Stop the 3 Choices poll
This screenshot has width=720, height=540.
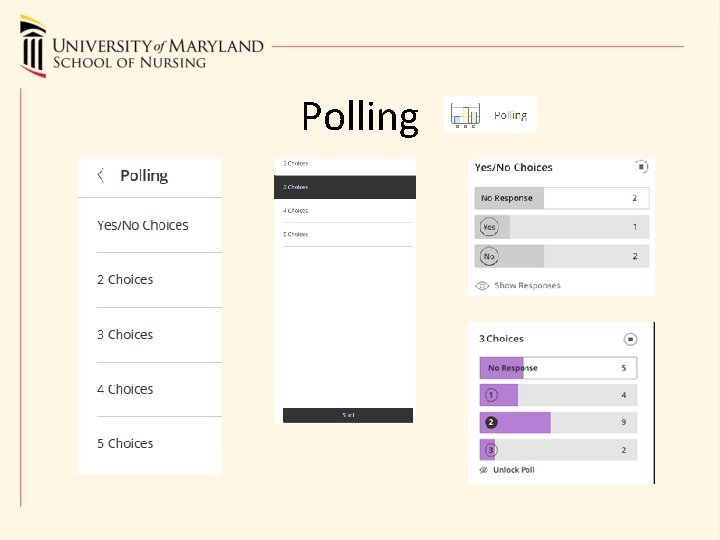click(x=630, y=339)
